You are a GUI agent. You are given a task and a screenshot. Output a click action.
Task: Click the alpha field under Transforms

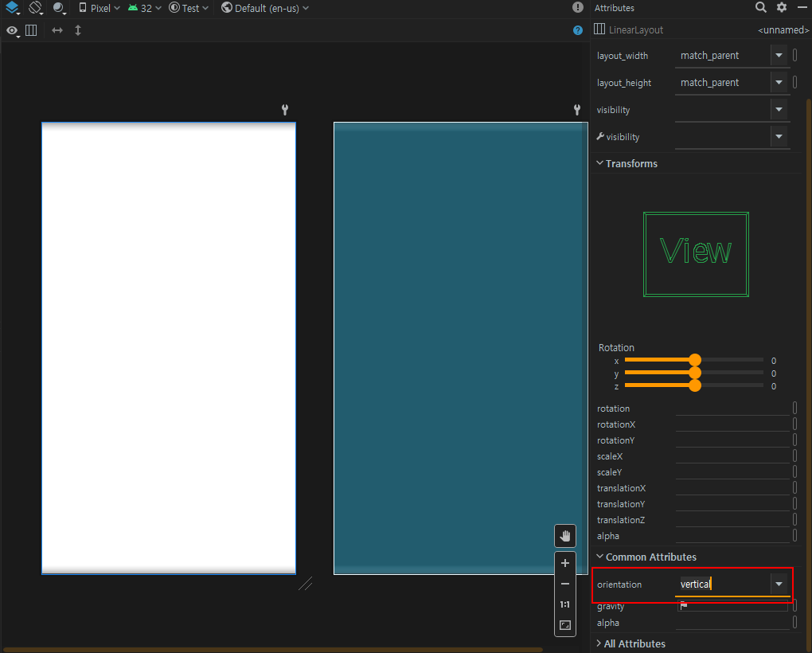pos(732,535)
